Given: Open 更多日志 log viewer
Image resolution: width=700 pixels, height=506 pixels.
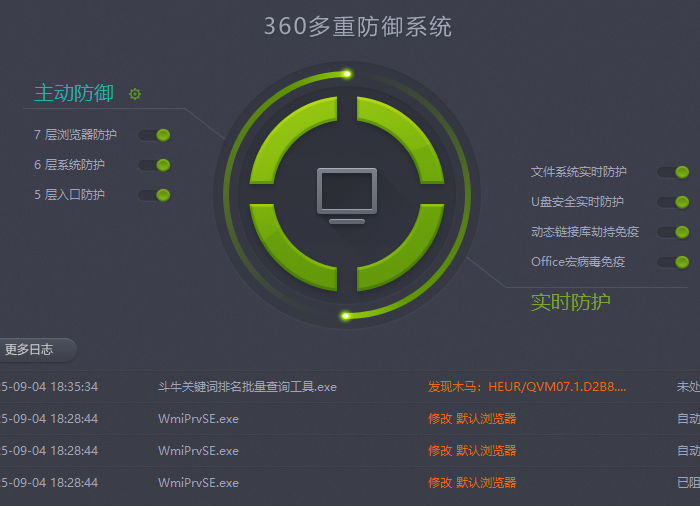Looking at the screenshot, I should [x=30, y=350].
